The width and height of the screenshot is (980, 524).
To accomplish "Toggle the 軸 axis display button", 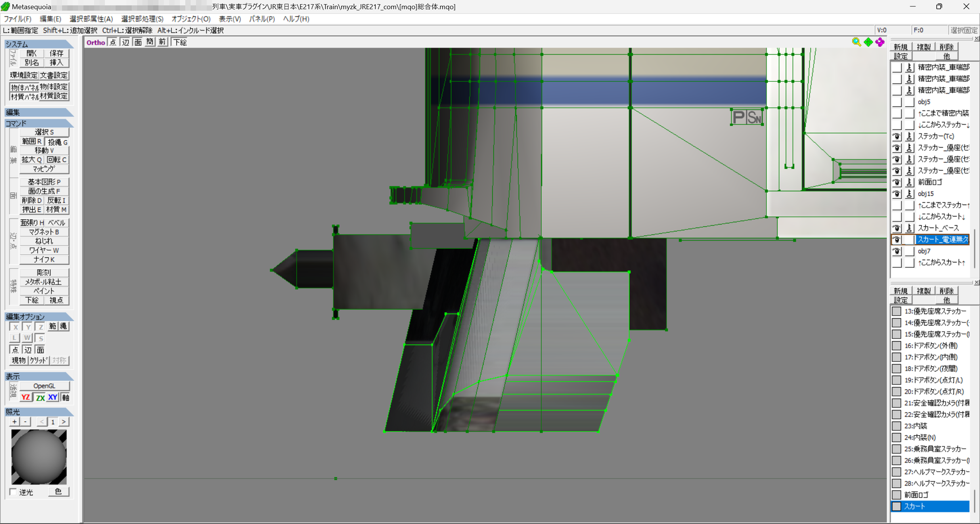I will coord(66,397).
